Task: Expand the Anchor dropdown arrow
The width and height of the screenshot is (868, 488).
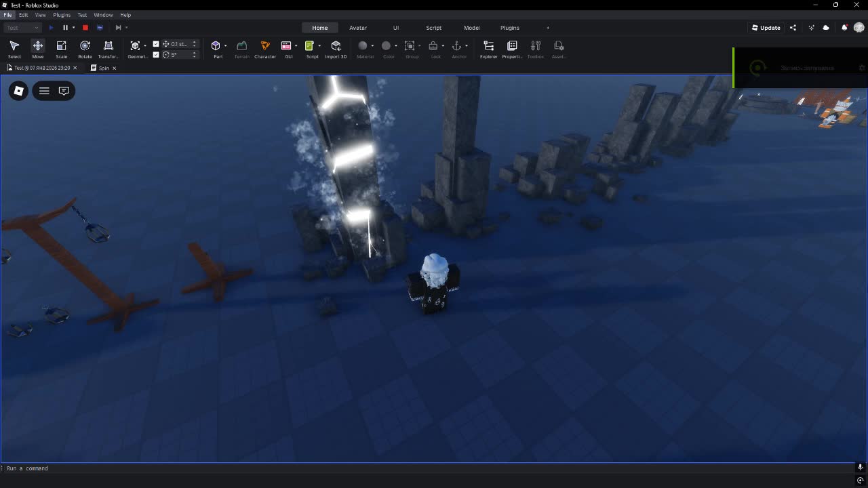Action: click(467, 45)
